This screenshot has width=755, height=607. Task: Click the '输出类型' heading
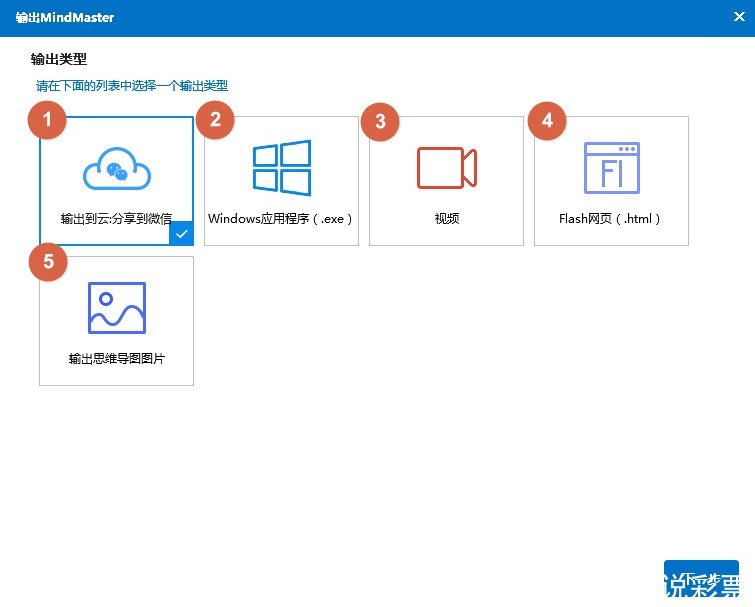coord(59,59)
